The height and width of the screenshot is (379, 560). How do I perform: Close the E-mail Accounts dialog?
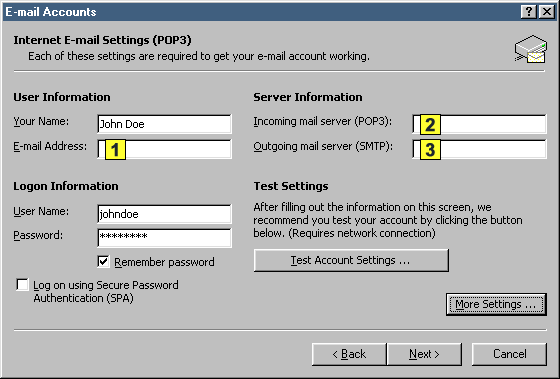547,12
